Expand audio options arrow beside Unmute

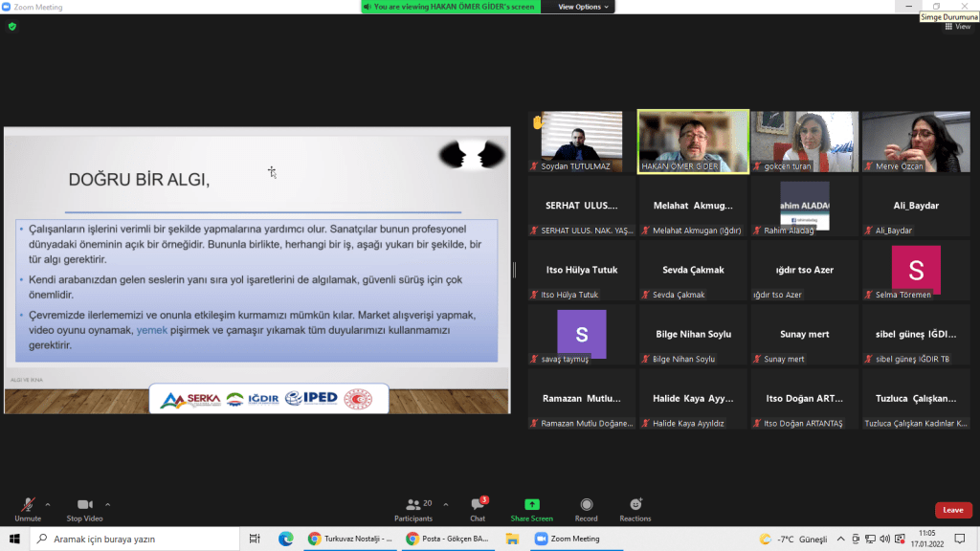(x=48, y=504)
